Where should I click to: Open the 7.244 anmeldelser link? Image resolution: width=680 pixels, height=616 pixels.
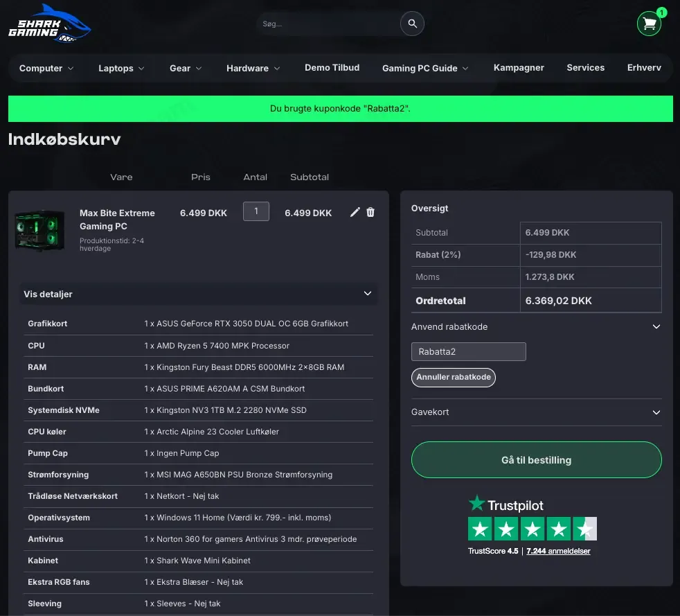(x=558, y=551)
